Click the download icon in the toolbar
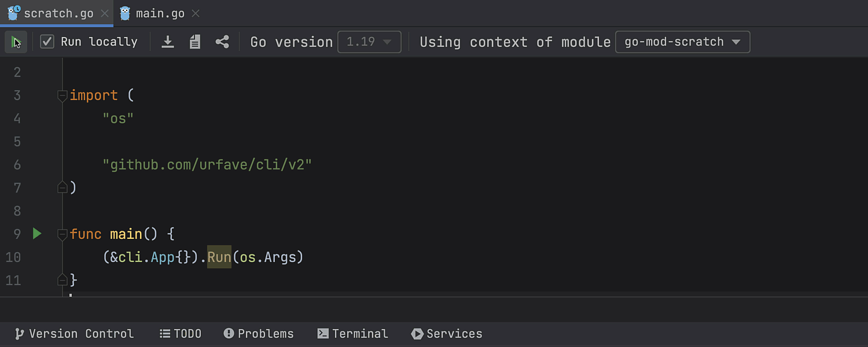The height and width of the screenshot is (347, 868). click(168, 42)
